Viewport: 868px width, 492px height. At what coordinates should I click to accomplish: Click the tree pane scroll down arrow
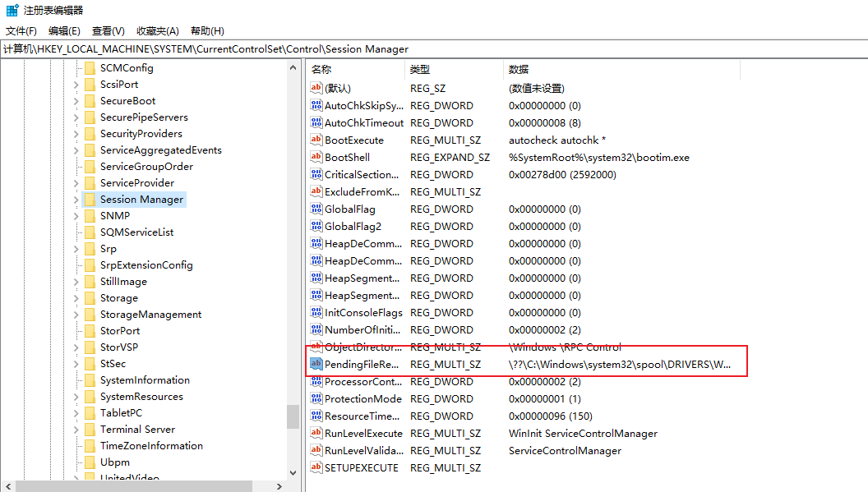(293, 472)
